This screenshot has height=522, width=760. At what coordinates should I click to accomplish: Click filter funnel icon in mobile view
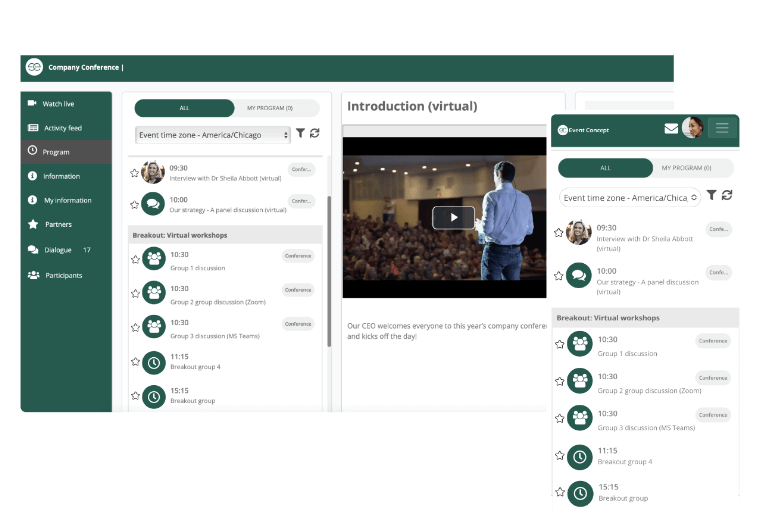click(712, 195)
